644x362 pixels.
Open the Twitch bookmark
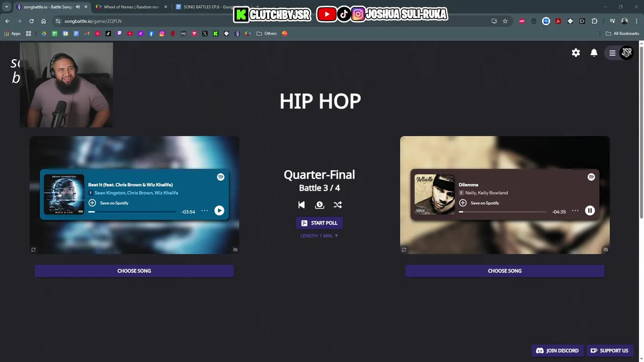pyautogui.click(x=119, y=34)
